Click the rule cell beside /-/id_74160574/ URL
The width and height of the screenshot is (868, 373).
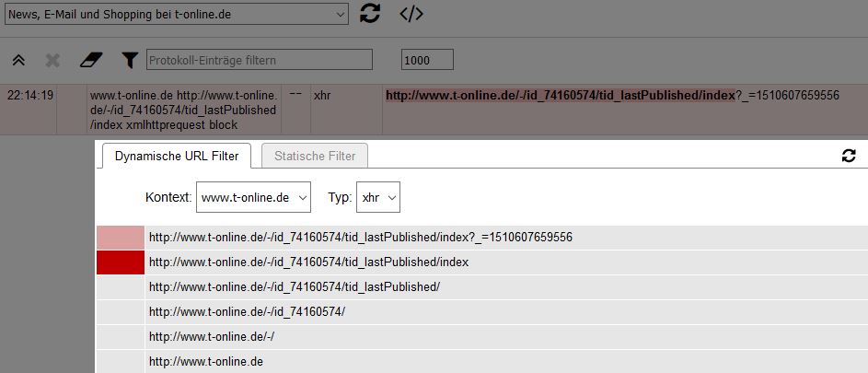(x=121, y=312)
